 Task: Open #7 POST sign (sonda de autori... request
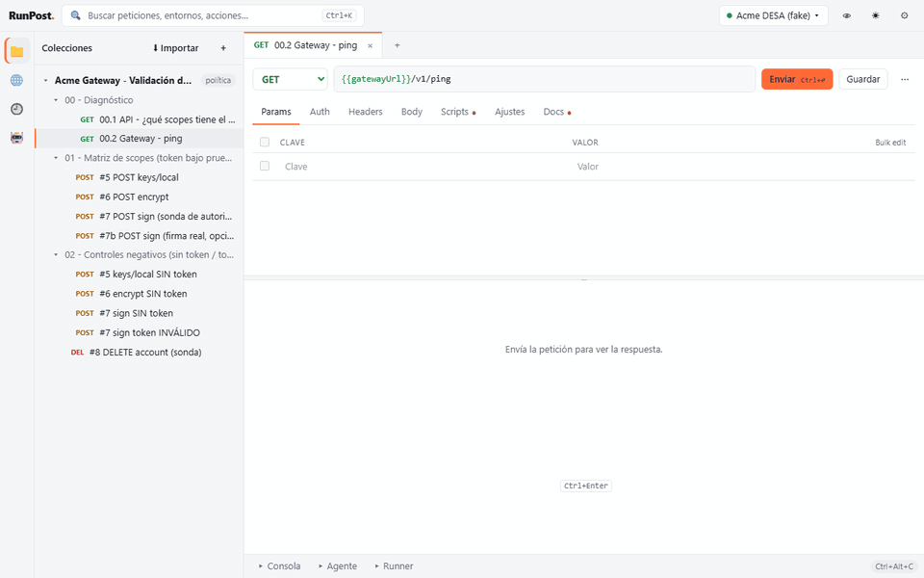[139, 217]
